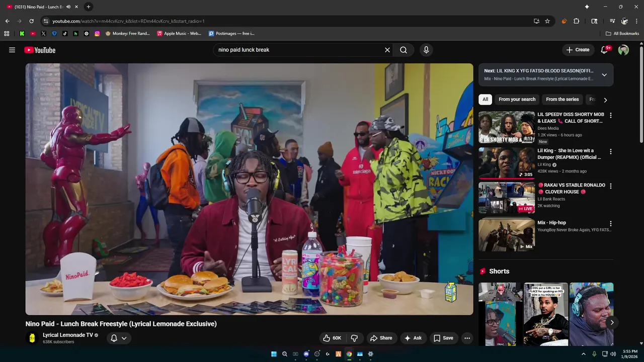644x362 pixels.
Task: Open Chrome three-dot menu
Action: click(x=637, y=21)
